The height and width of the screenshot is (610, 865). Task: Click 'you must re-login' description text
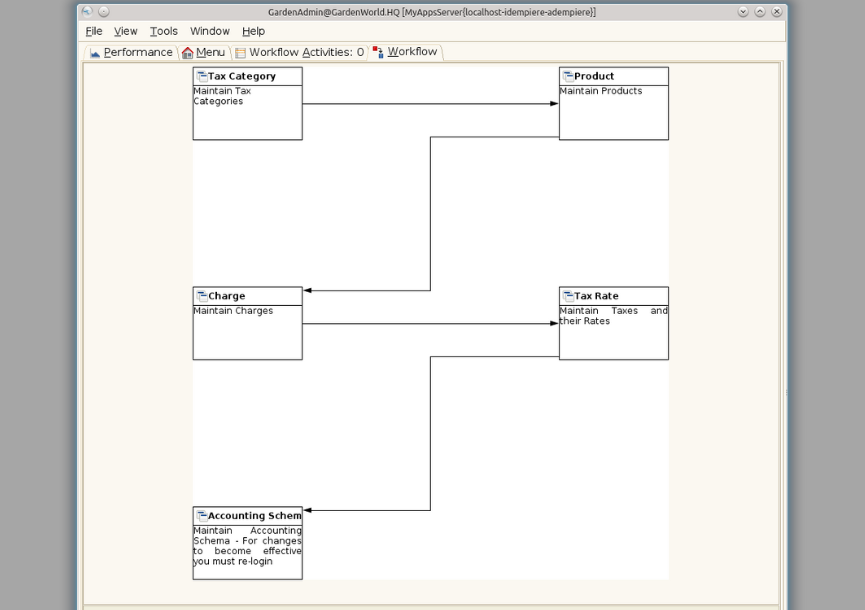[233, 561]
